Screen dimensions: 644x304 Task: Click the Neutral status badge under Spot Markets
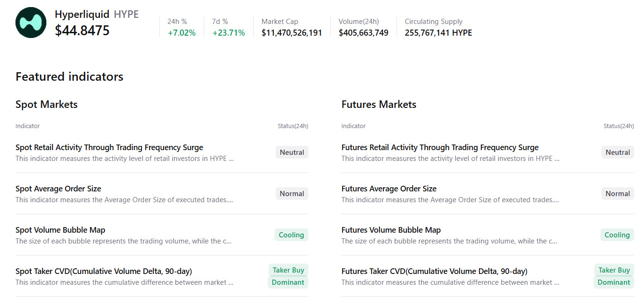coord(292,152)
